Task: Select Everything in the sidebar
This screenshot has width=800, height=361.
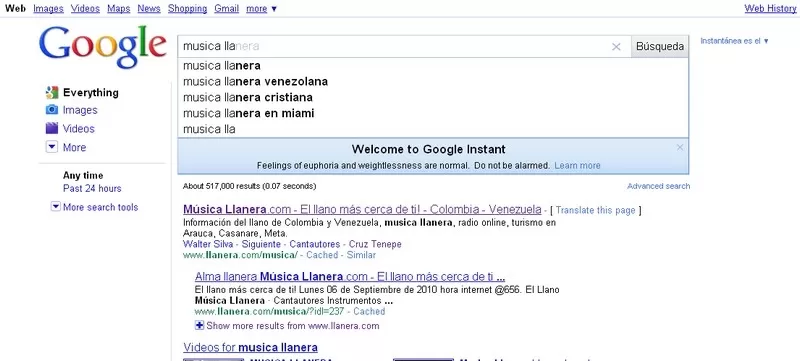Action: [x=91, y=93]
